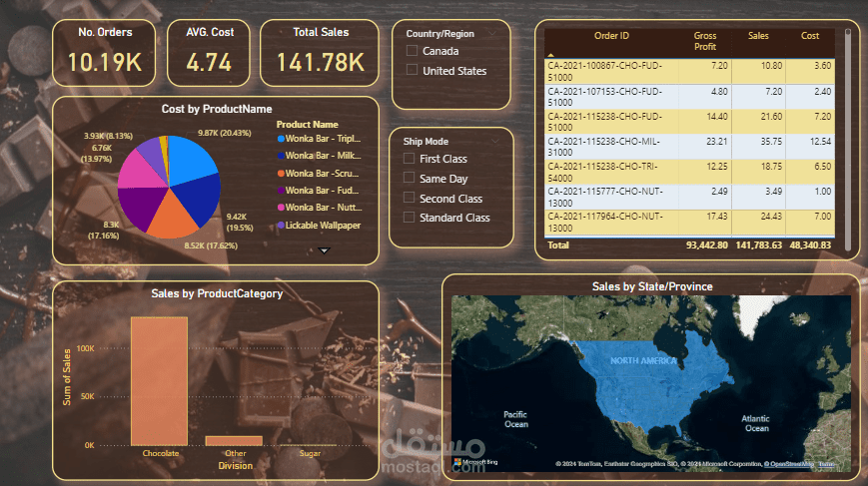Click total gross profit 93,442.80
This screenshot has width=868, height=486.
pyautogui.click(x=707, y=244)
